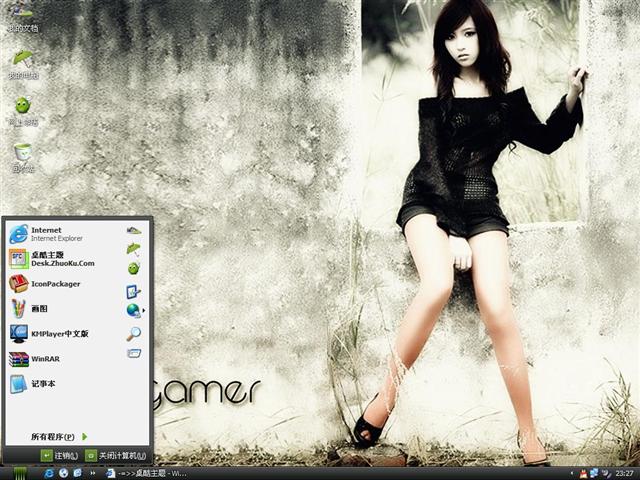
Task: Click the 关闭计算机 (Shut Down) button
Action: click(x=115, y=456)
